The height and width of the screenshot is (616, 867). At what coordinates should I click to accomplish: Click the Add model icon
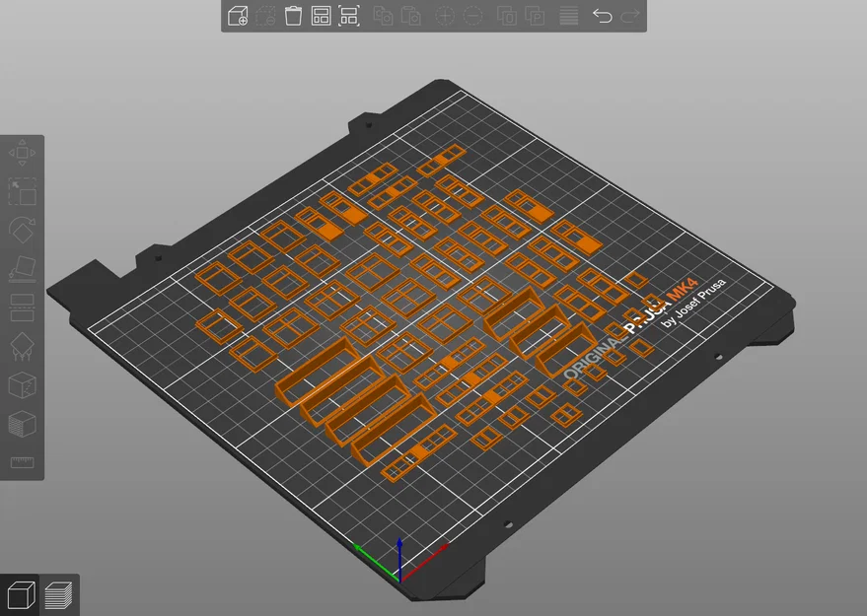238,16
